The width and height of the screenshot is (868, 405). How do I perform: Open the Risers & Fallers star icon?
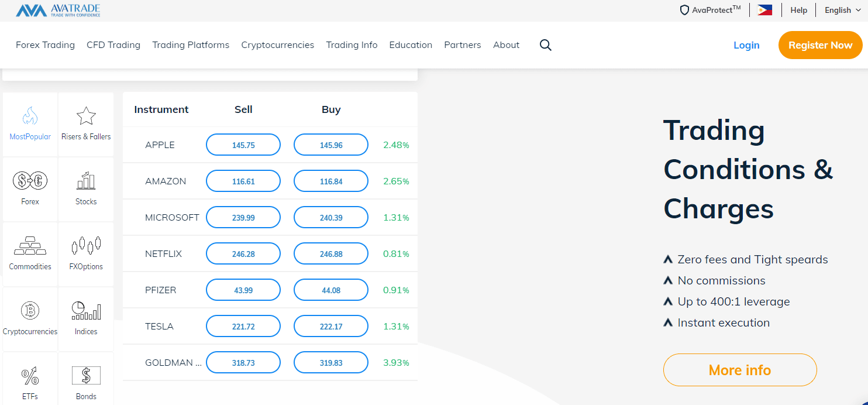coord(86,116)
